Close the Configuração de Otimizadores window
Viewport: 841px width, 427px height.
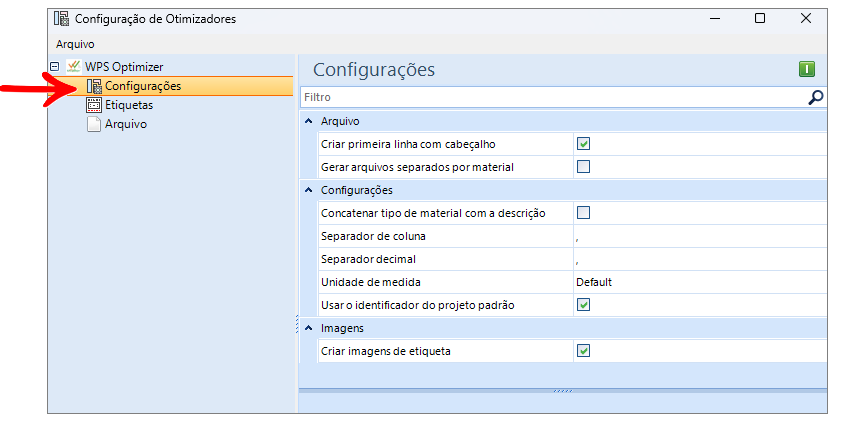[x=806, y=18]
